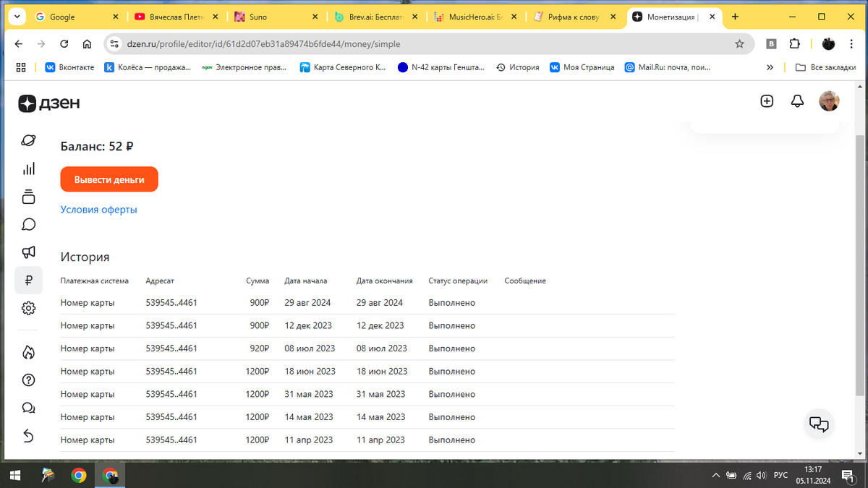The image size is (868, 488).
Task: Open the megaphone promotion icon in sidebar
Action: point(28,252)
